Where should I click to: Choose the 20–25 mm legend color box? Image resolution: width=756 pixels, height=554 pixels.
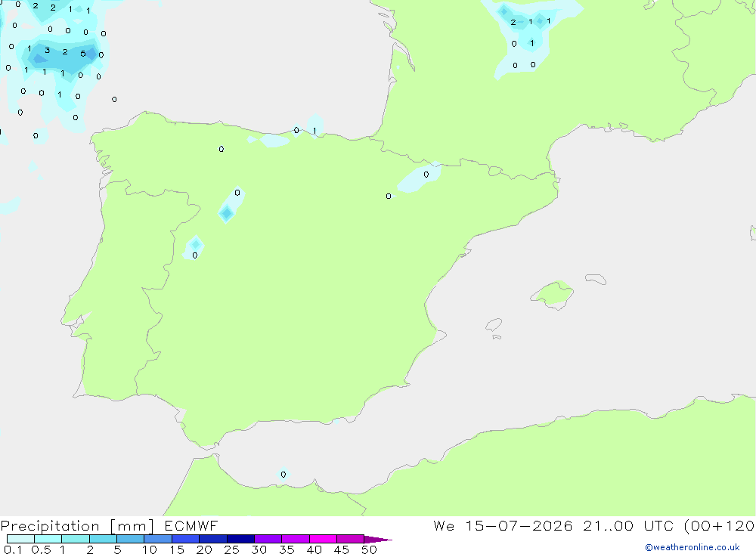tap(213, 539)
